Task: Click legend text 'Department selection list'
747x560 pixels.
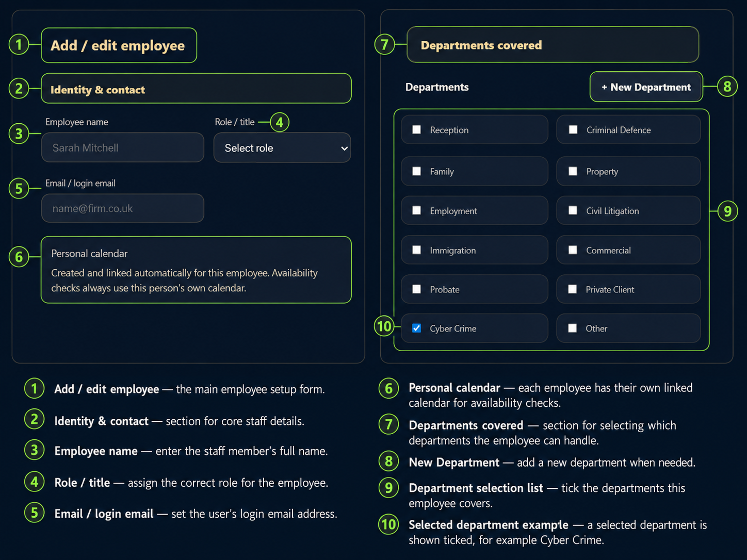Action: tap(476, 488)
